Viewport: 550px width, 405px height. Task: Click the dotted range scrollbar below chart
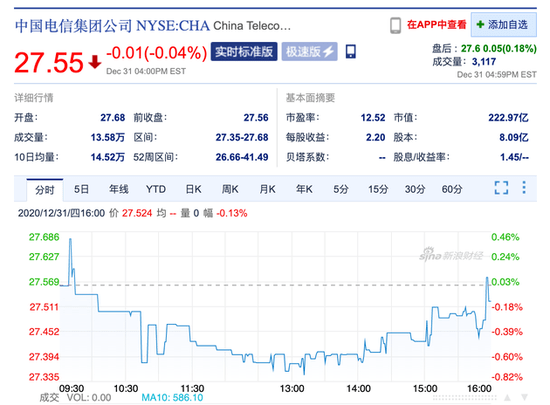(x=464, y=398)
